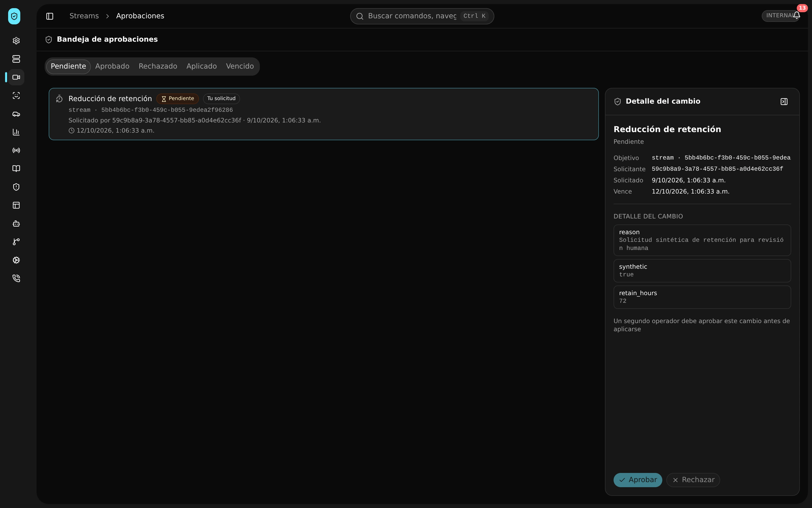Open the broadcast radio waves sidebar icon
The width and height of the screenshot is (812, 508).
[x=16, y=151]
